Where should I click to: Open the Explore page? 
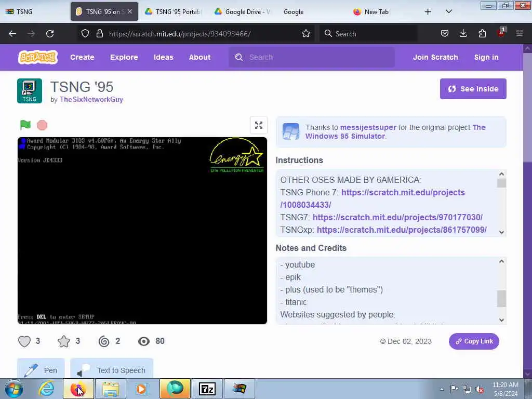point(124,57)
